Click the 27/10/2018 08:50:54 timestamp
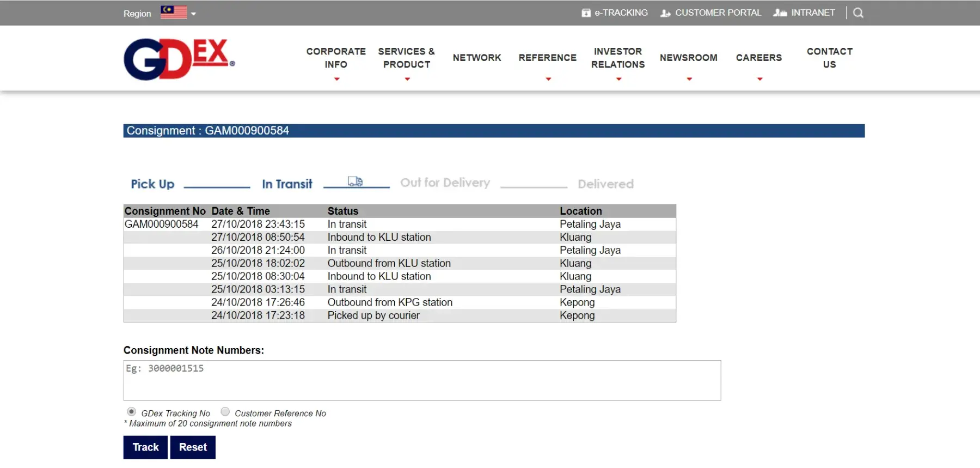Viewport: 980px width, 468px height. coord(258,237)
